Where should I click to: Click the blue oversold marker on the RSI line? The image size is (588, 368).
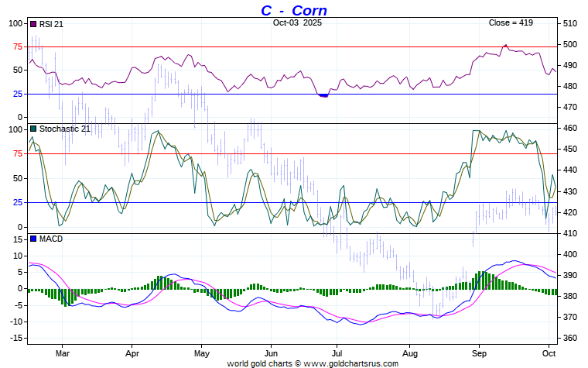click(x=323, y=95)
